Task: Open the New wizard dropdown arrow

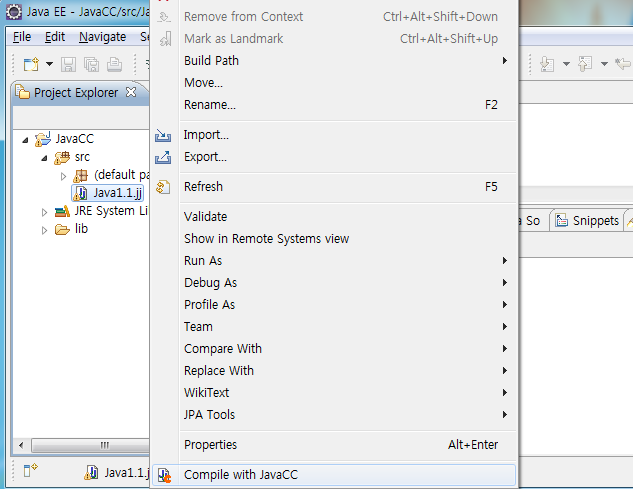Action: [49, 64]
